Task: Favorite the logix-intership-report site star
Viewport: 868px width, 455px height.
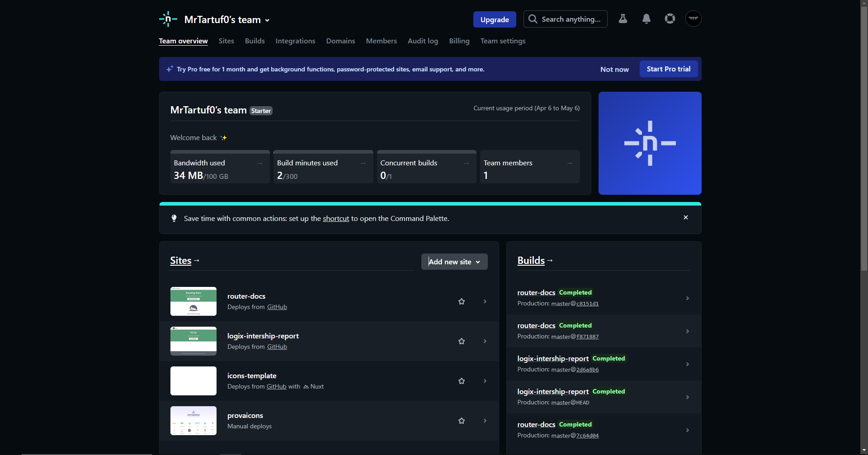Action: point(462,341)
